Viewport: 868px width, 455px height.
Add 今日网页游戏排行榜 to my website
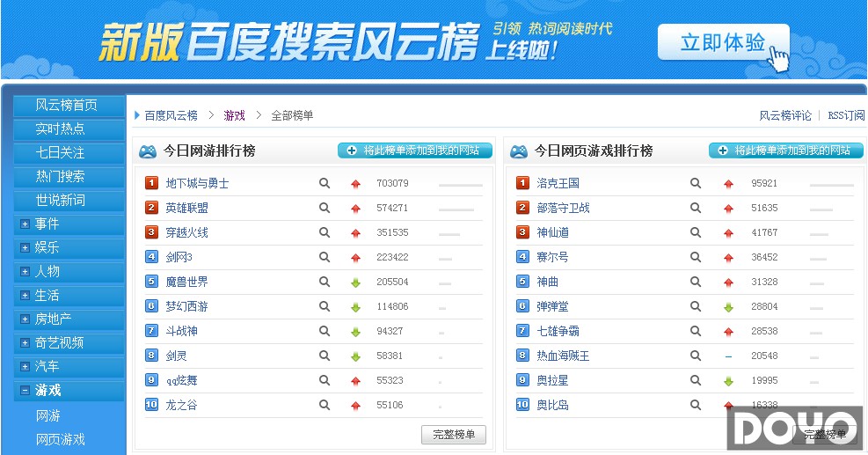785,150
